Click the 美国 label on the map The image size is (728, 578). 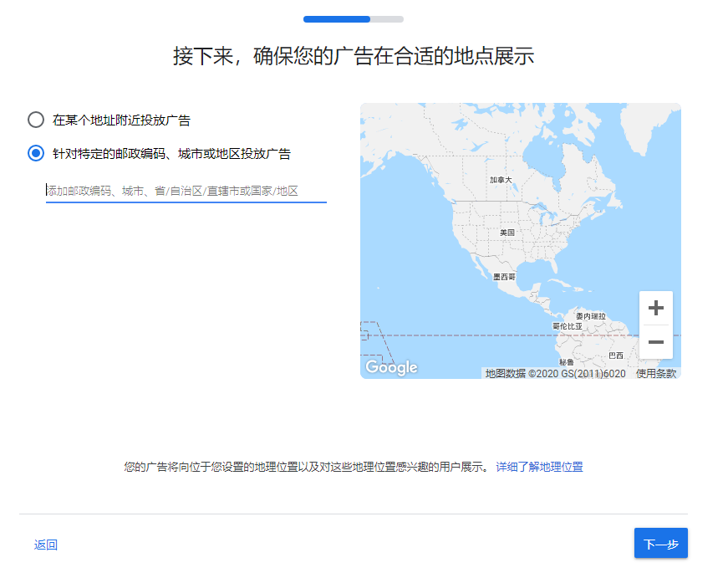tap(507, 232)
